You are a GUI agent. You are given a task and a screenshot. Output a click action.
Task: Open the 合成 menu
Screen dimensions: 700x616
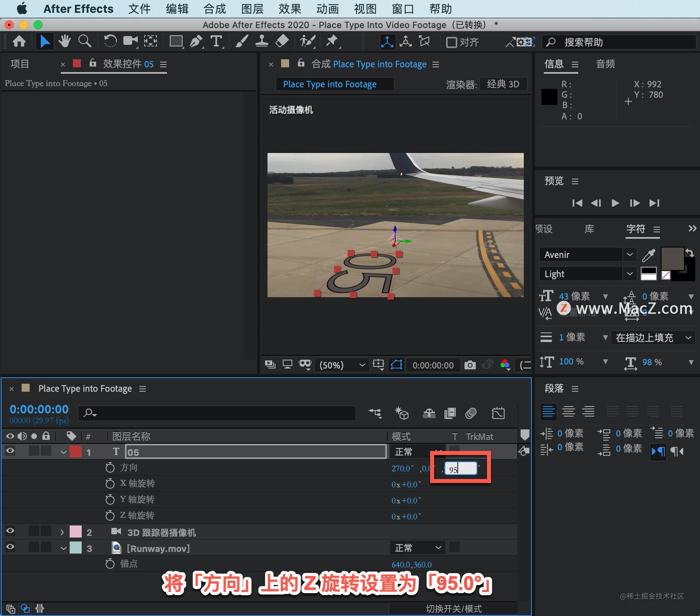tap(215, 9)
